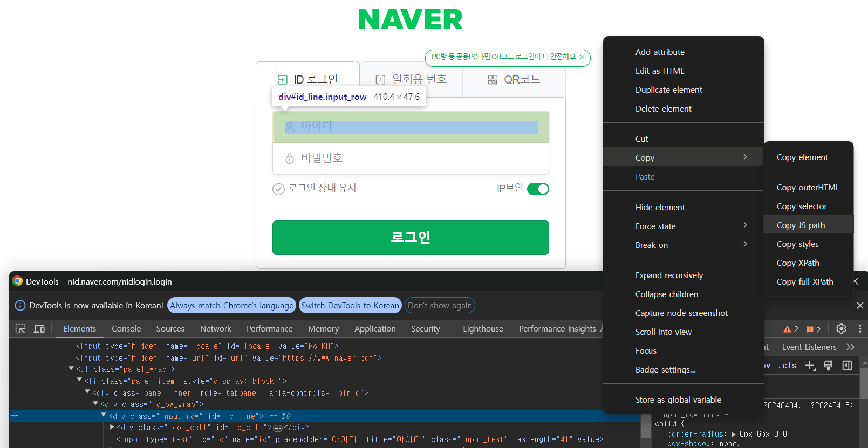
Task: Toggle .cls element classes button
Action: coord(788,366)
